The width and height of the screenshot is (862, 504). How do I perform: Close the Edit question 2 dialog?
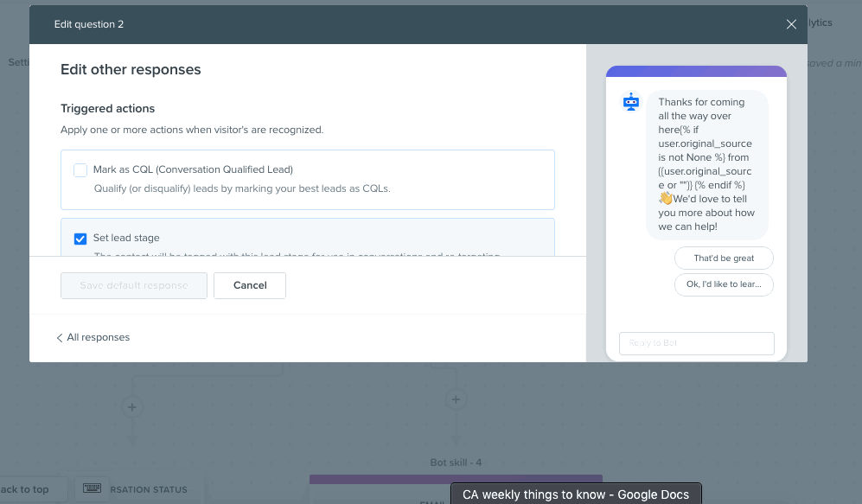coord(791,24)
